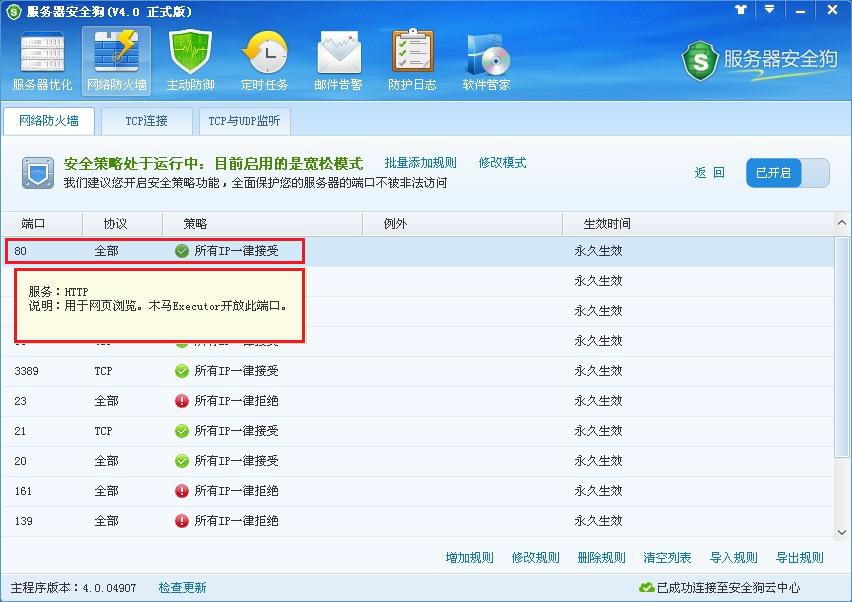The height and width of the screenshot is (602, 852).
Task: Click the gift icon in the title bar
Action: pos(740,10)
